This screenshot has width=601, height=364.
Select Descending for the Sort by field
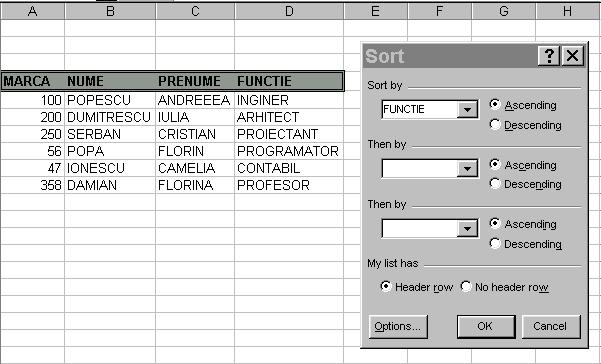tap(525, 125)
